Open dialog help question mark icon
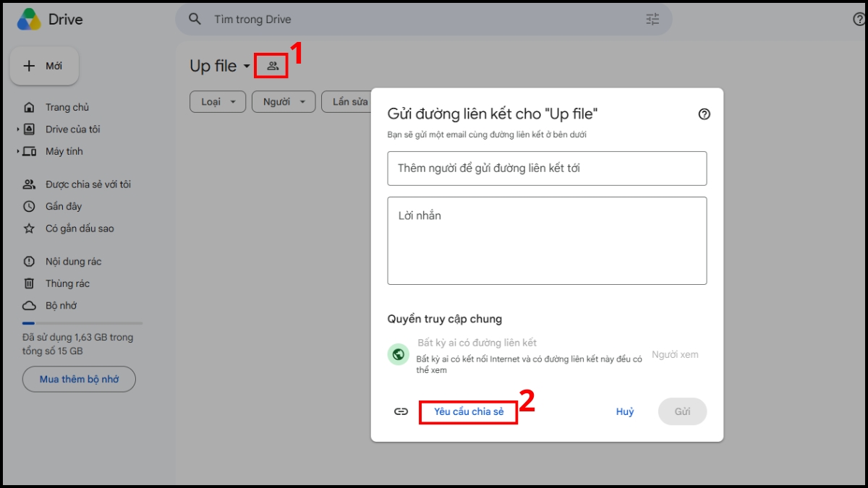The image size is (868, 488). (x=704, y=114)
